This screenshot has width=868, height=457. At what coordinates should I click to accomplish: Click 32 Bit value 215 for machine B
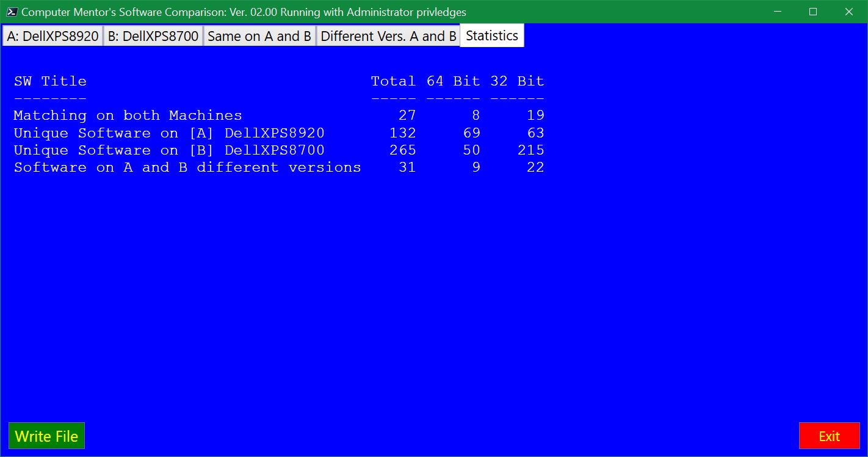530,150
